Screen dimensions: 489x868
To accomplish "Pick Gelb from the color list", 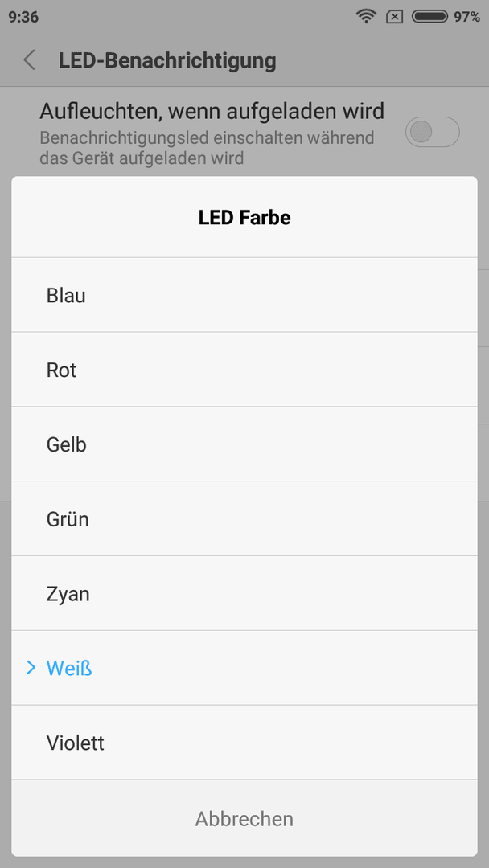I will (244, 444).
